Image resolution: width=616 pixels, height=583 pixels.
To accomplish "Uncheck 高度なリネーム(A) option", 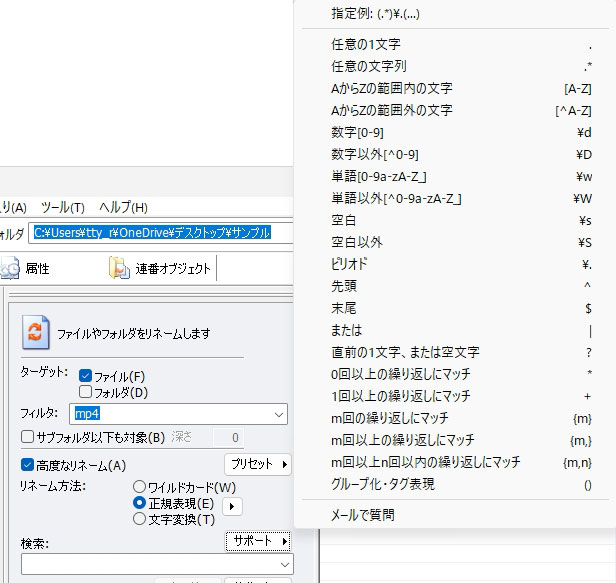I will (x=28, y=465).
